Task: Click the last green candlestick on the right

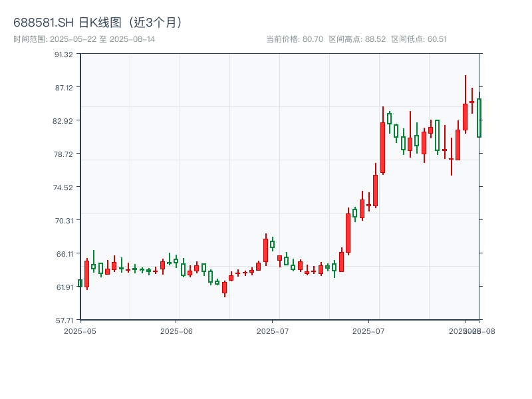Action: pyautogui.click(x=479, y=120)
